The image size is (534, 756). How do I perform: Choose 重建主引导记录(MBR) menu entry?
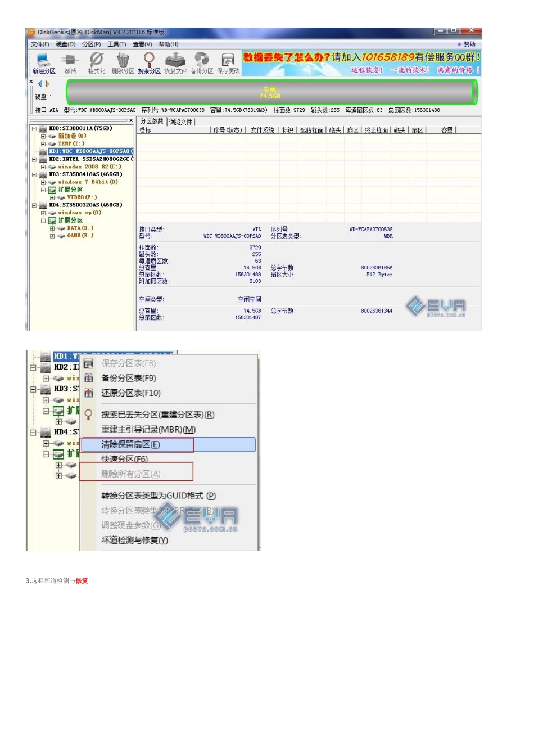(148, 430)
